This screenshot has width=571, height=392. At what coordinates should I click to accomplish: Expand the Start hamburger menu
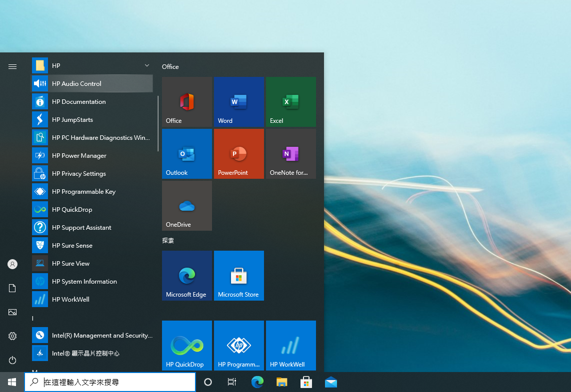(x=12, y=66)
